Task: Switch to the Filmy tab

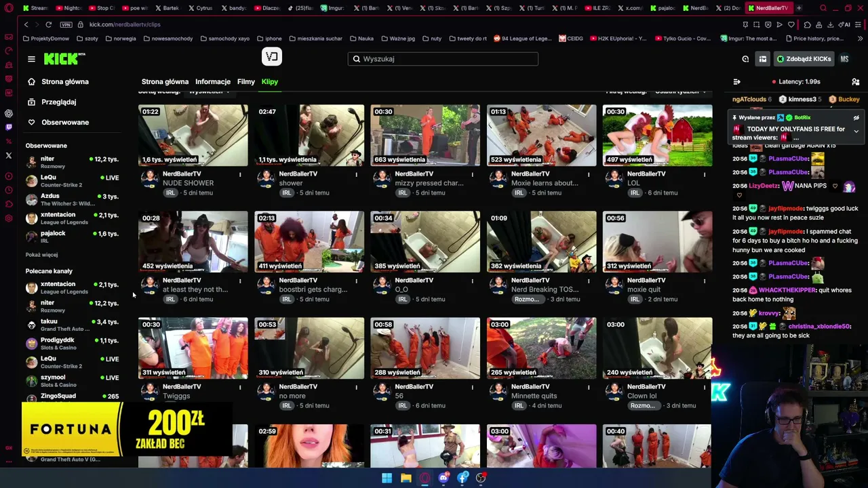Action: [x=246, y=82]
